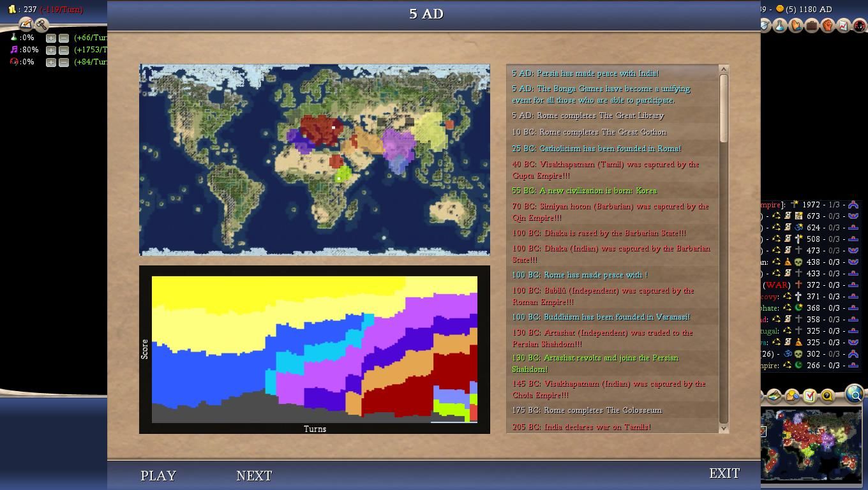Click the gold amount 237 text
Image resolution: width=868 pixels, height=490 pixels.
click(29, 10)
